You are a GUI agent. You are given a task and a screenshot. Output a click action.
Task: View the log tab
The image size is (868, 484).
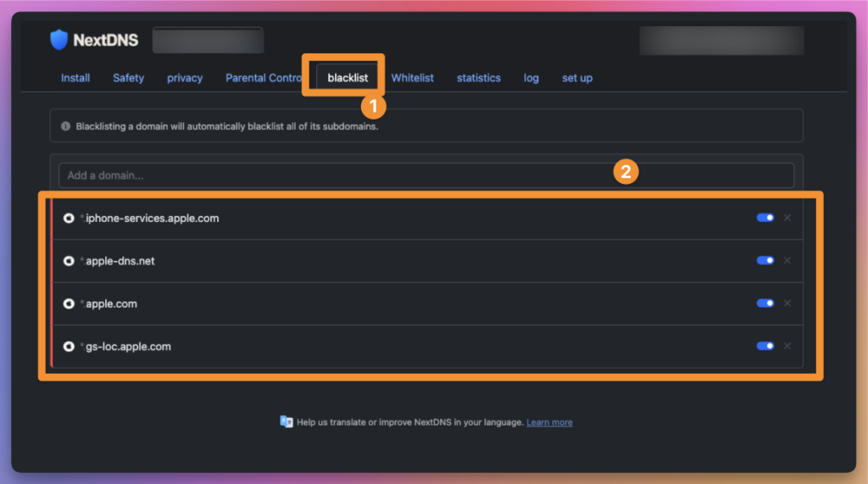coord(531,78)
